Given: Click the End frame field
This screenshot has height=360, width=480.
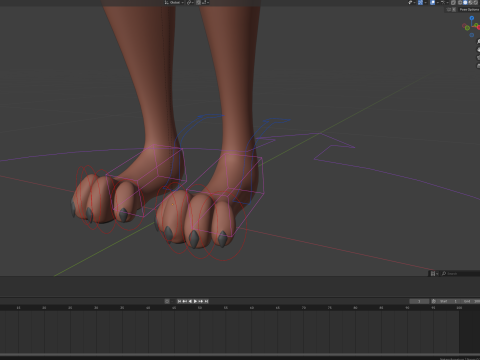Looking at the screenshot, I should click(470, 301).
